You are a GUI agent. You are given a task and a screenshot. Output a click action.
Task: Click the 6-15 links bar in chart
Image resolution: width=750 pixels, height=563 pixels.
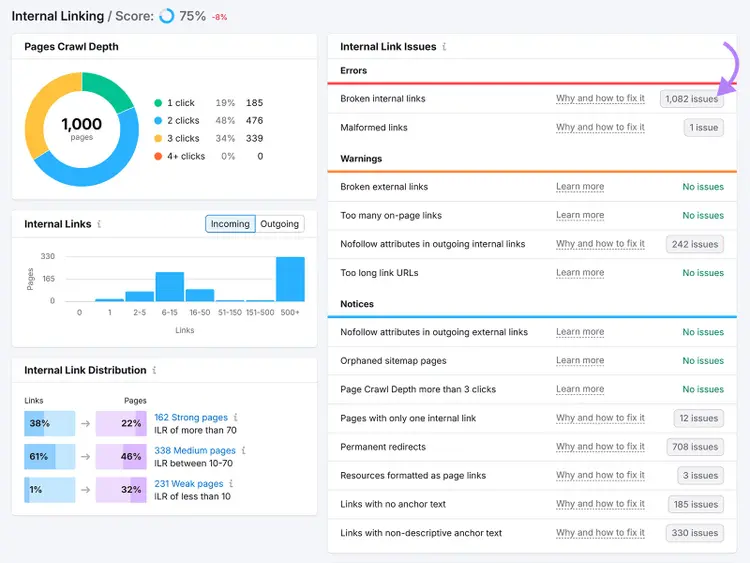(x=170, y=287)
